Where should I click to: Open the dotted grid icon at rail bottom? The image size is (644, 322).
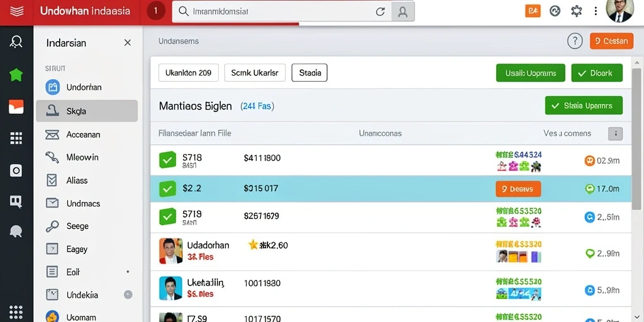tap(16, 311)
